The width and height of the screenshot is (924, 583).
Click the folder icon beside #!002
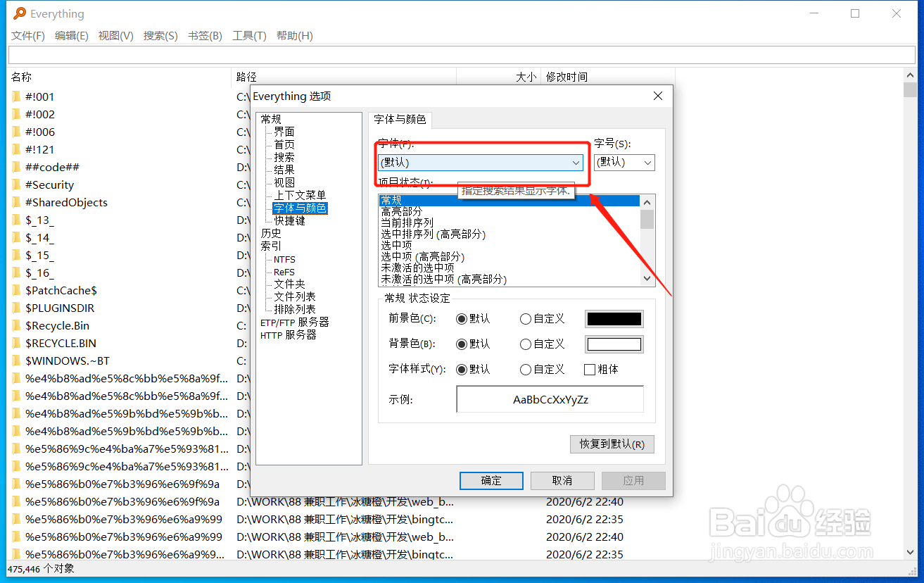(x=16, y=114)
